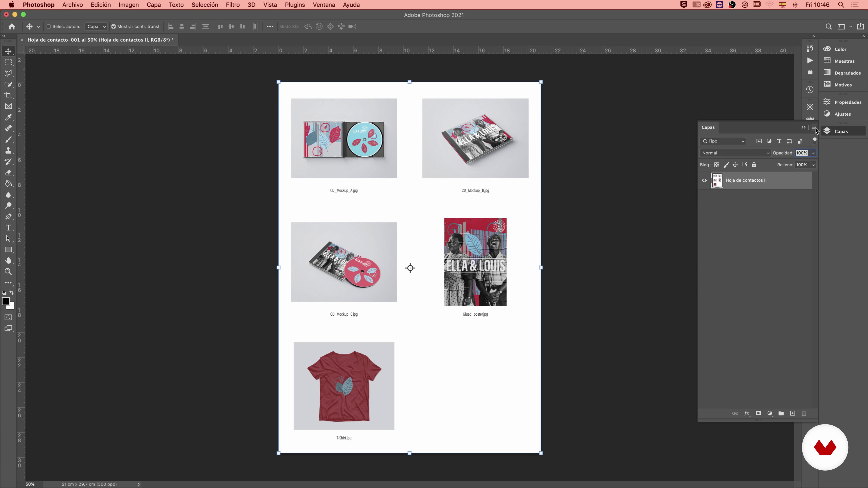Select the Zoom tool

coord(8,272)
